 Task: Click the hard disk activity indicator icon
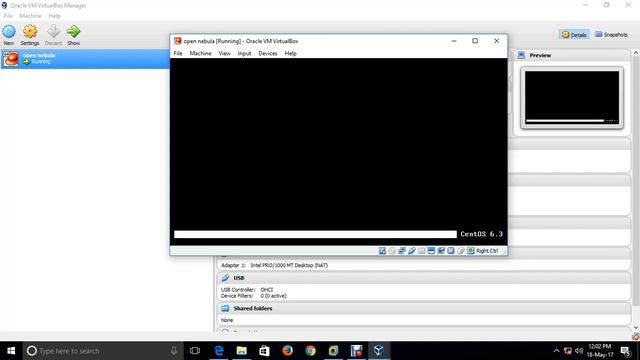(x=382, y=251)
